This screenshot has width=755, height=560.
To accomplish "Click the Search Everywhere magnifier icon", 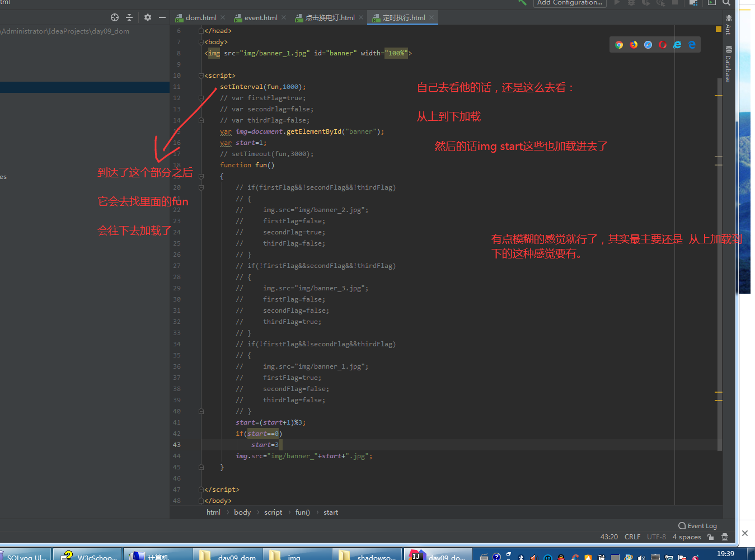I will tap(726, 2).
